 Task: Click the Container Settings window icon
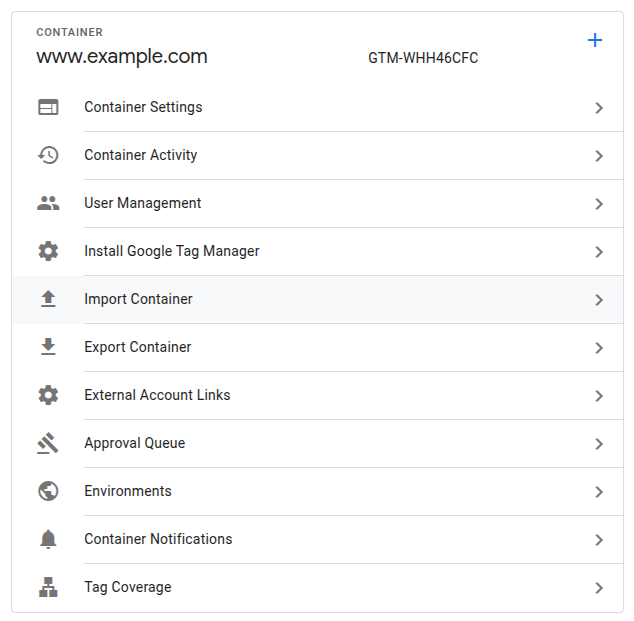coord(48,107)
